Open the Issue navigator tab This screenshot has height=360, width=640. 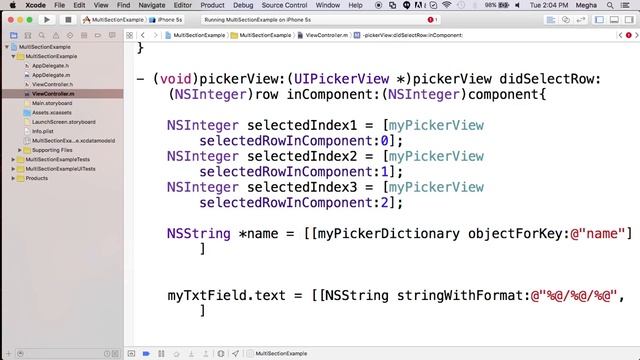(56, 36)
